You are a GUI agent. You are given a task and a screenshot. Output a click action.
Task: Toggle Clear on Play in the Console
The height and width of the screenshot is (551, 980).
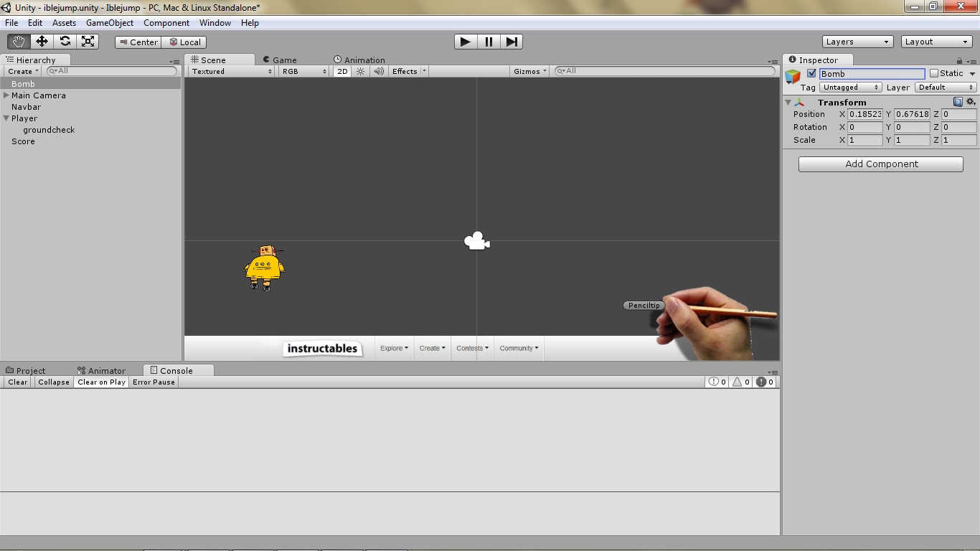[101, 382]
